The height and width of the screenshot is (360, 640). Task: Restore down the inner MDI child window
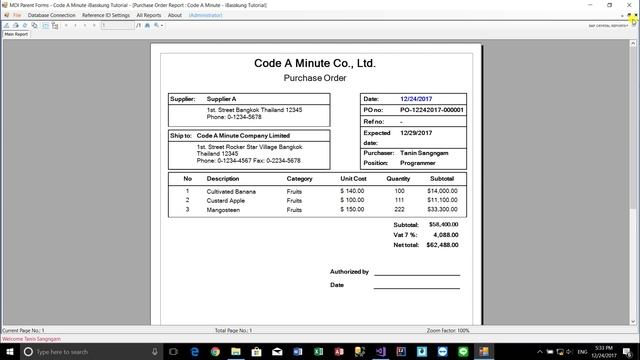point(629,16)
